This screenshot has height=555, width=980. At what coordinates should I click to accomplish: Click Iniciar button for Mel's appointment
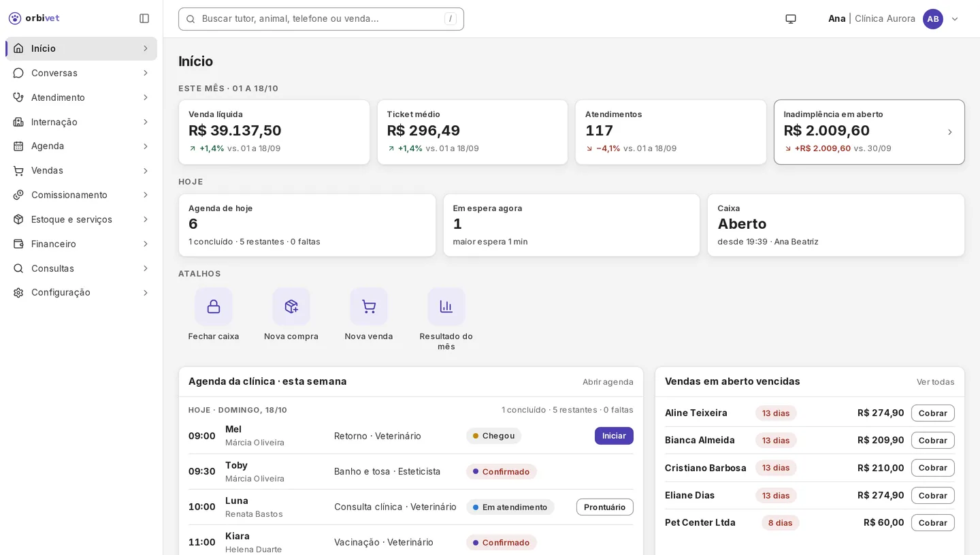[x=614, y=436]
